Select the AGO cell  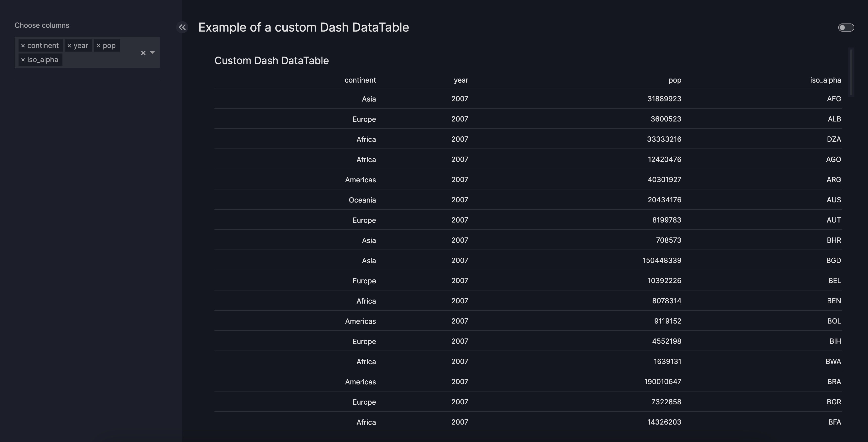coord(833,159)
